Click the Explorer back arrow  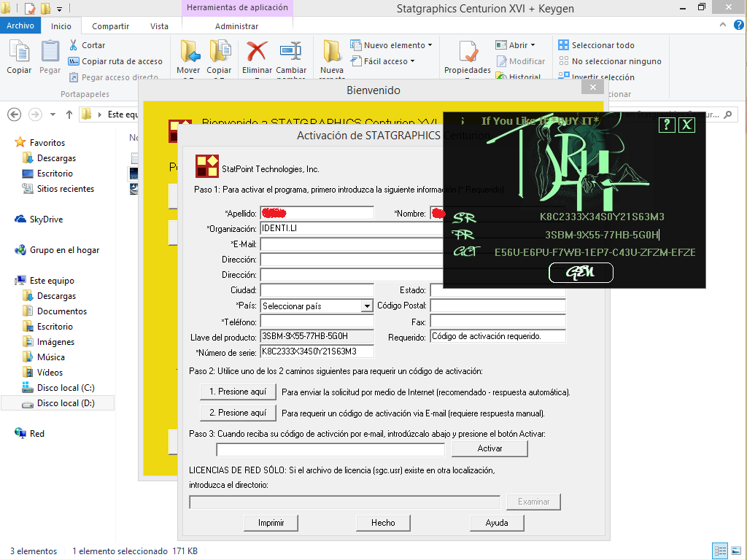[15, 114]
